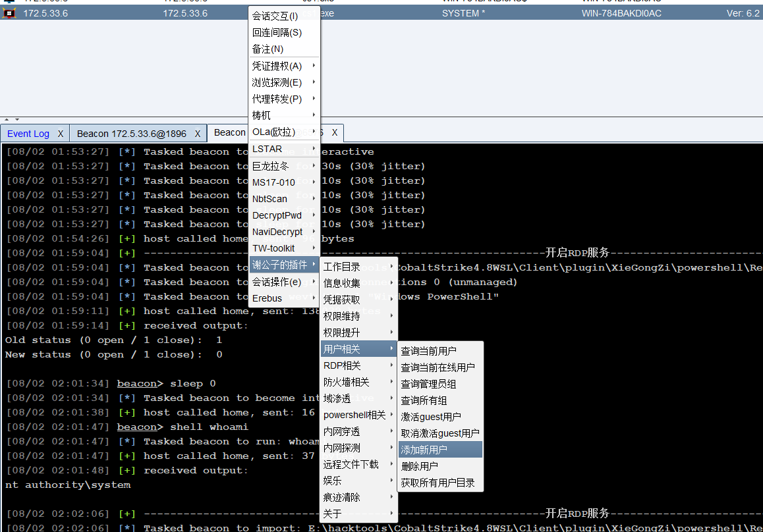Select 谢公子的插件 menu entry
The image size is (763, 532).
click(x=284, y=265)
